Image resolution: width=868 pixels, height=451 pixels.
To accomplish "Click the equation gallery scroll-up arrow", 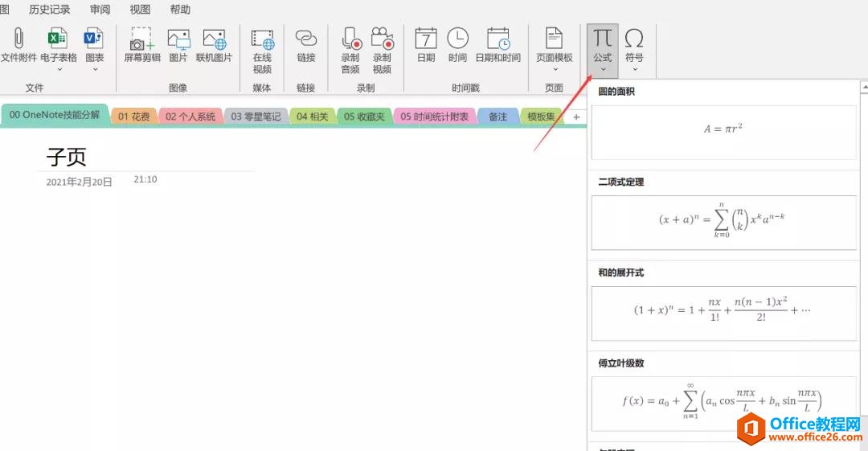I will click(x=864, y=87).
